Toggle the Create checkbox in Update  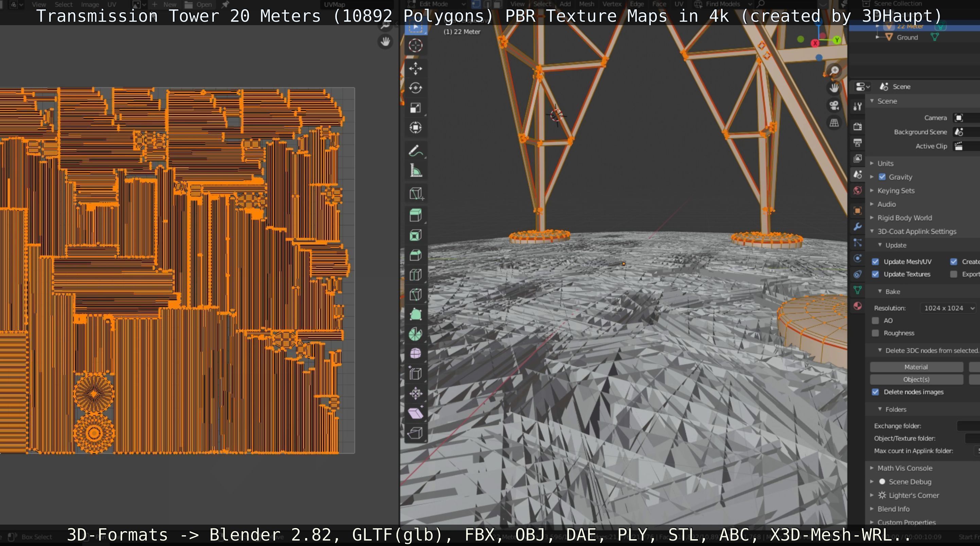pyautogui.click(x=953, y=261)
